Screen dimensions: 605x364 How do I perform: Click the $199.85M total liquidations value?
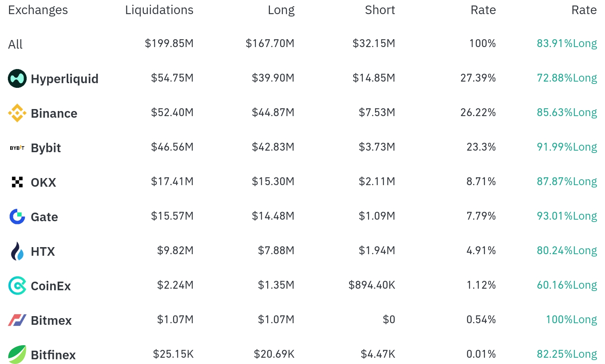(x=169, y=43)
